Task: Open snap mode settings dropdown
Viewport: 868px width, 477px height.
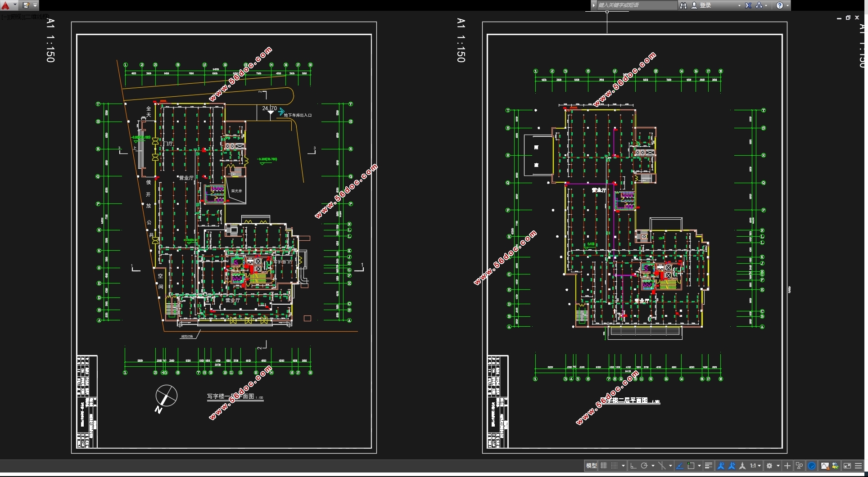Action: pyautogui.click(x=623, y=466)
